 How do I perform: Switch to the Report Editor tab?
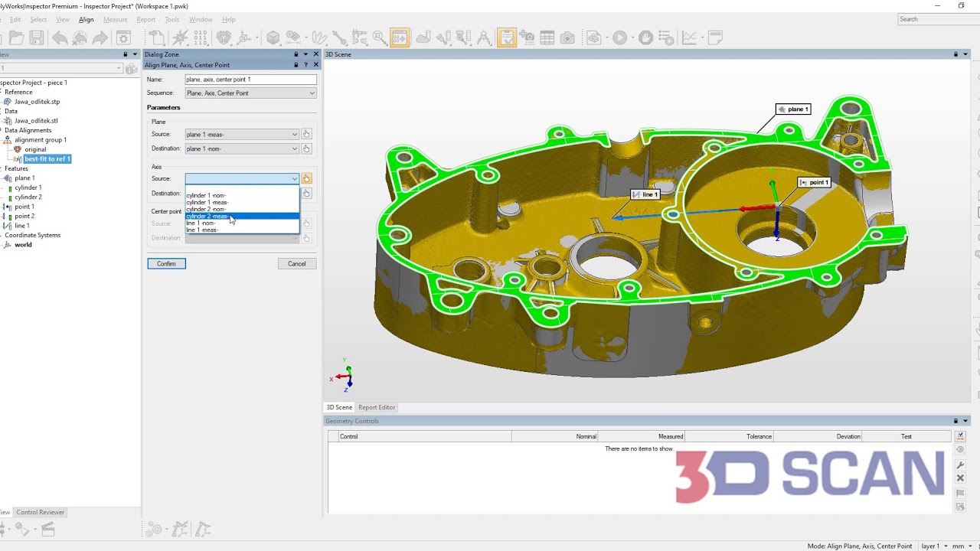(x=377, y=407)
